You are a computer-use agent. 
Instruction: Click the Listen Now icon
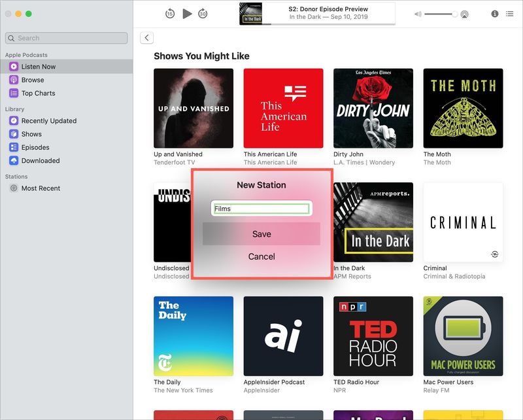click(x=14, y=67)
